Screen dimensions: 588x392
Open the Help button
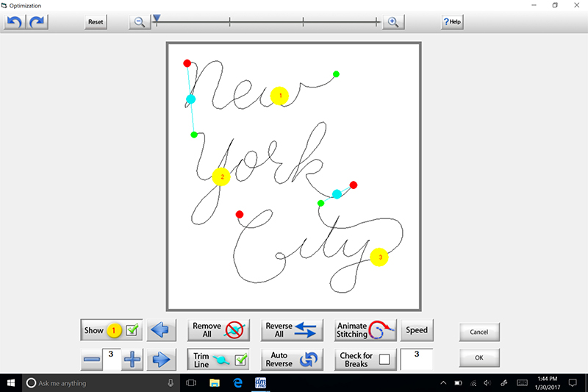click(451, 21)
